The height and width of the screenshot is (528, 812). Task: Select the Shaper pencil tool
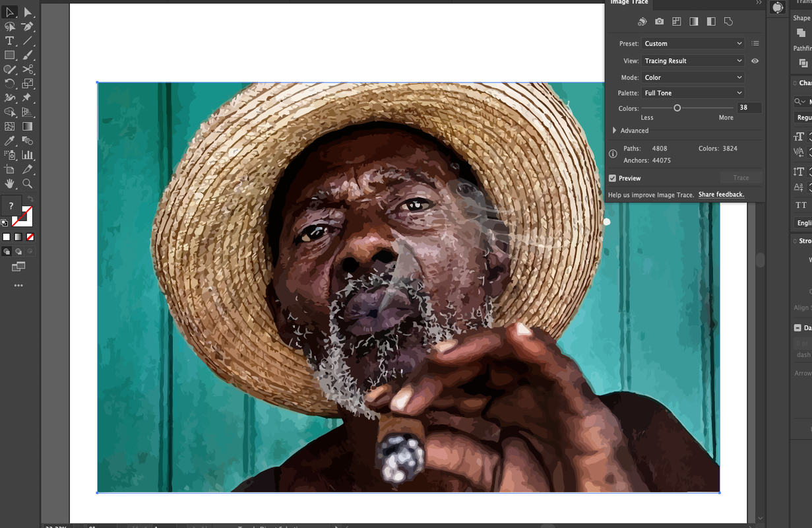tap(10, 69)
